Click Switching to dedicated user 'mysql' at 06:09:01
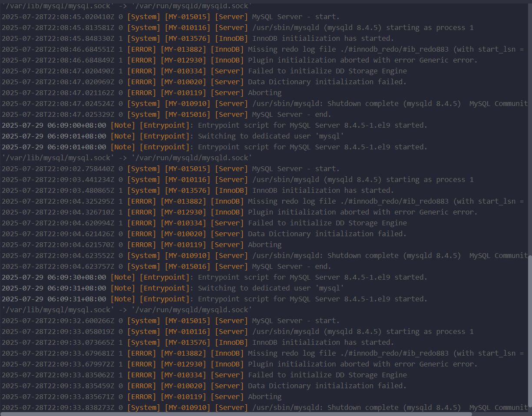This screenshot has height=416, width=532. [271, 136]
